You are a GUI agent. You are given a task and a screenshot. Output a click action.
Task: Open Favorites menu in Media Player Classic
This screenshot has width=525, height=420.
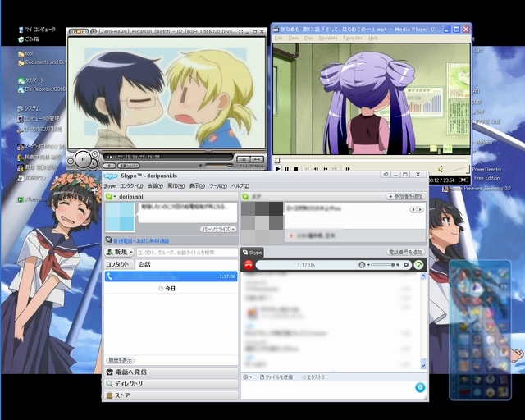353,39
